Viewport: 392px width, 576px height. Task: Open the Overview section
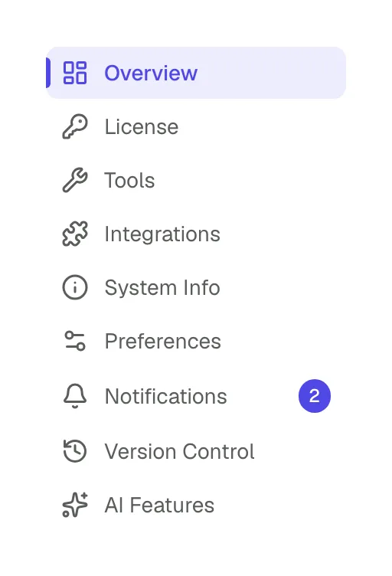coord(196,73)
